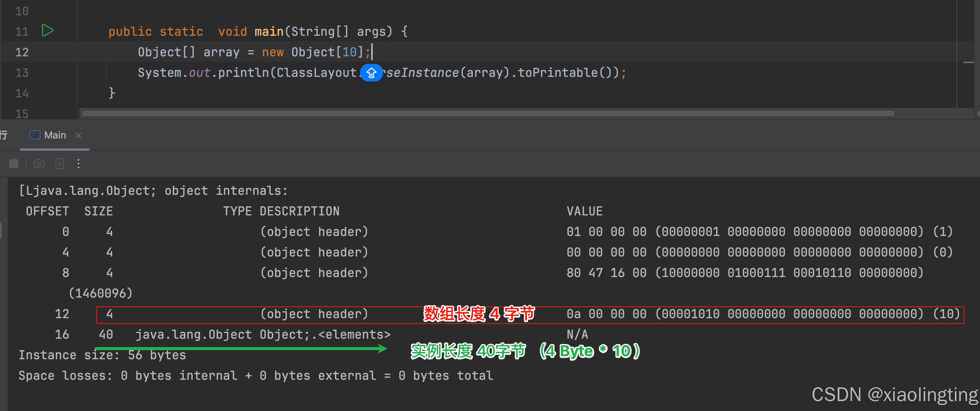
Task: Click the attach debugger arrow icon
Action: point(59,164)
